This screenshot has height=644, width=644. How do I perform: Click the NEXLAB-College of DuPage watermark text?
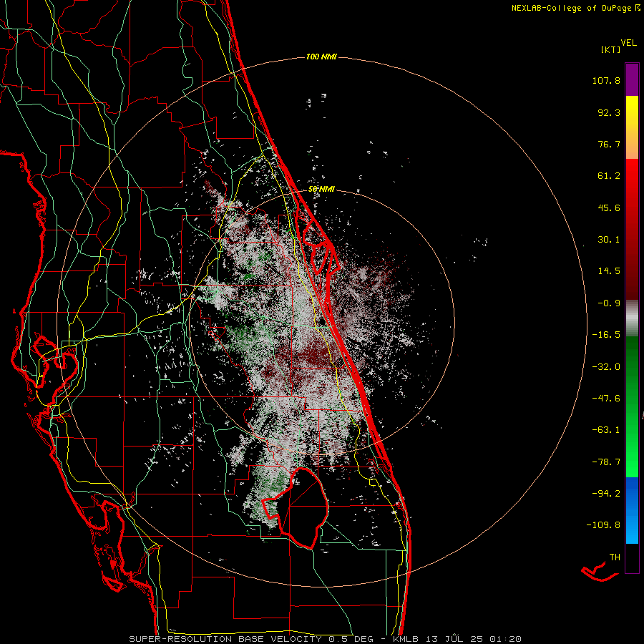coord(576,8)
